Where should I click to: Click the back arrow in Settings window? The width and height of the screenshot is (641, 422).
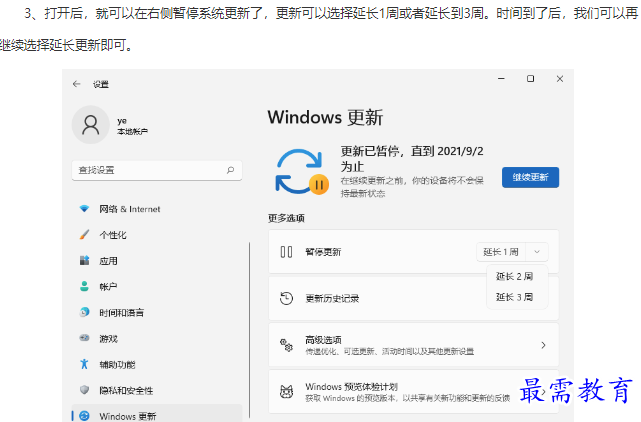[76, 84]
